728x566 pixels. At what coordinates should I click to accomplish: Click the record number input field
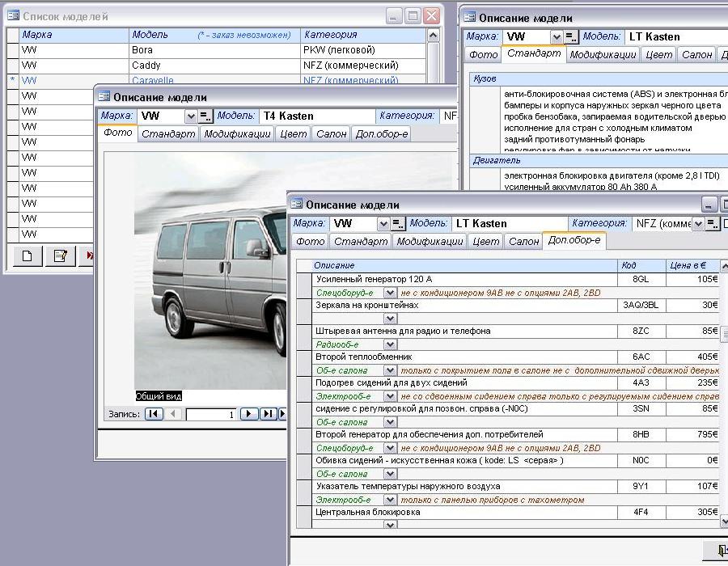pos(210,415)
